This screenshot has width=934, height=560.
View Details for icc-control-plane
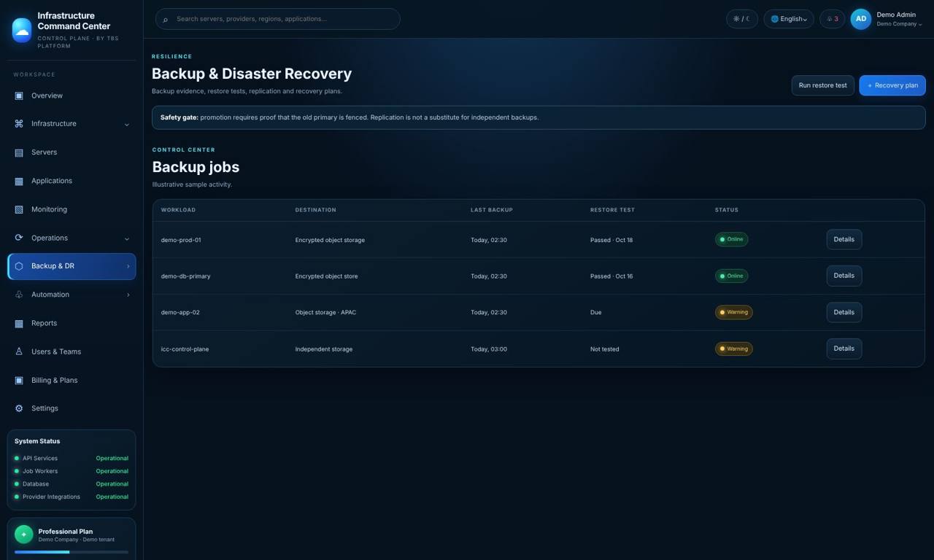click(x=844, y=349)
